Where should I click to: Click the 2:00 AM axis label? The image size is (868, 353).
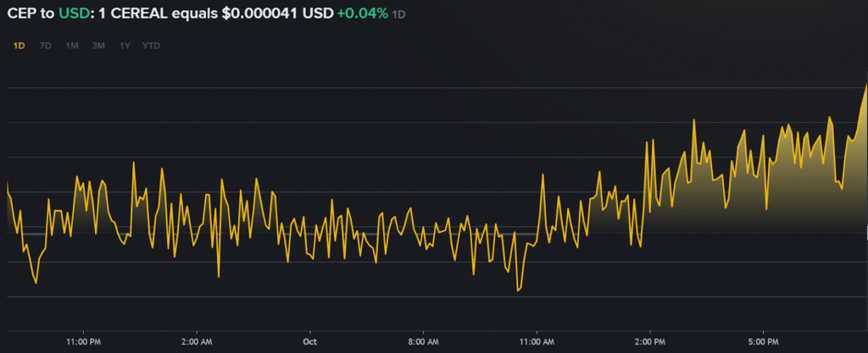197,342
